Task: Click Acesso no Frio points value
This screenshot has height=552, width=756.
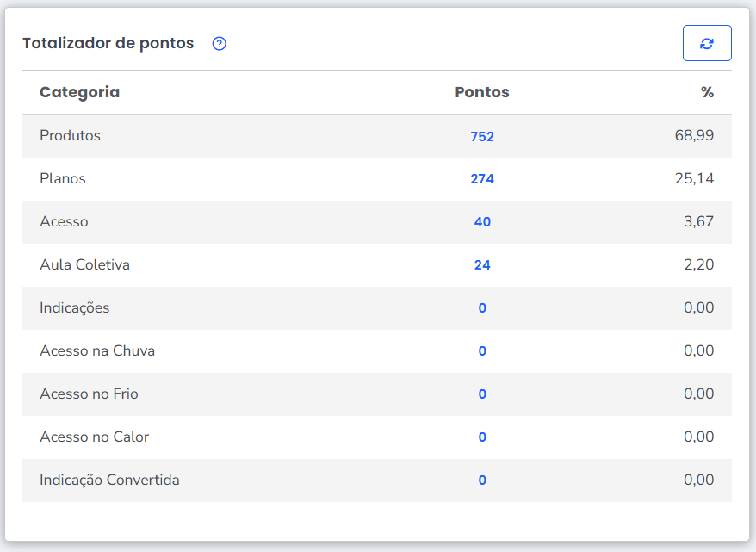Action: coord(482,394)
